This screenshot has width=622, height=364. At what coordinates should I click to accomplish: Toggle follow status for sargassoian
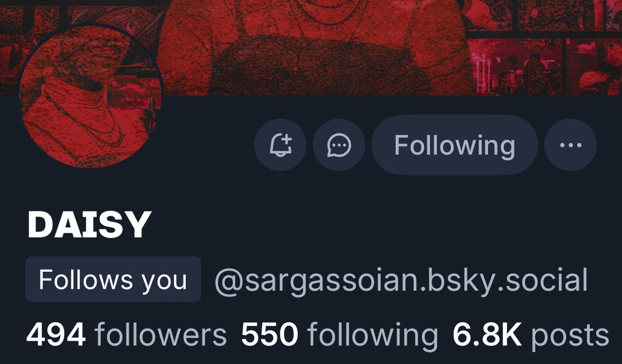point(455,145)
